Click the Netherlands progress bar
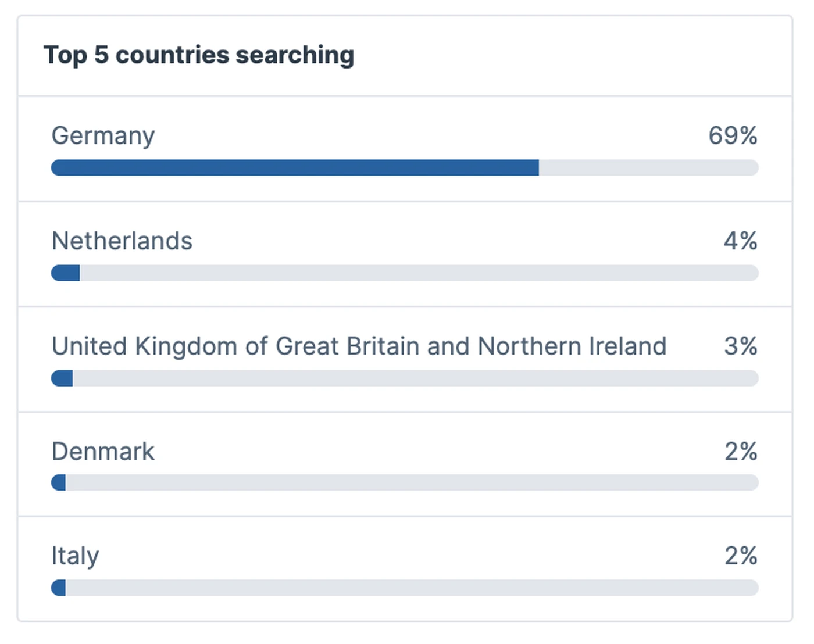Screen dimensions: 814x644 [x=405, y=273]
